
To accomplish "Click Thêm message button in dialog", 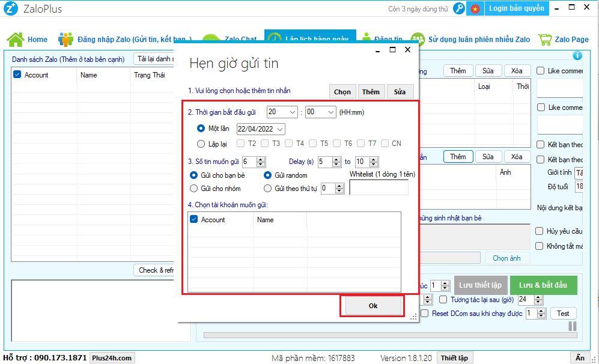I will click(x=371, y=92).
